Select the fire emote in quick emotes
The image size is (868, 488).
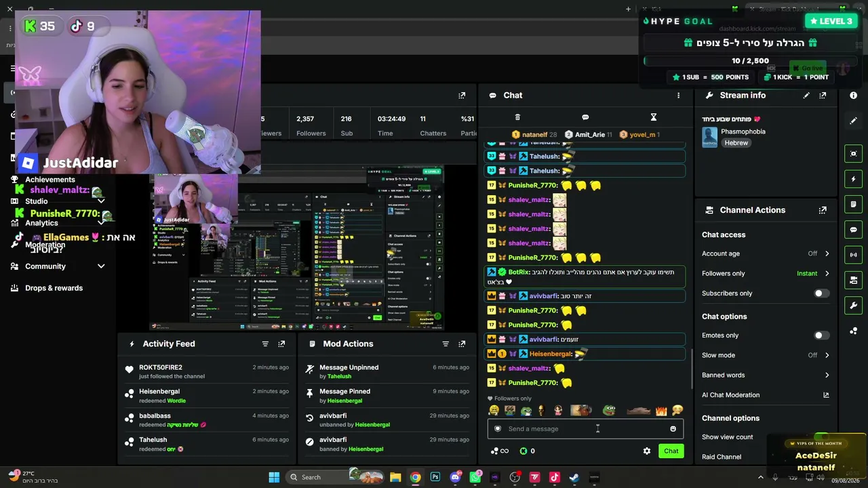click(661, 411)
